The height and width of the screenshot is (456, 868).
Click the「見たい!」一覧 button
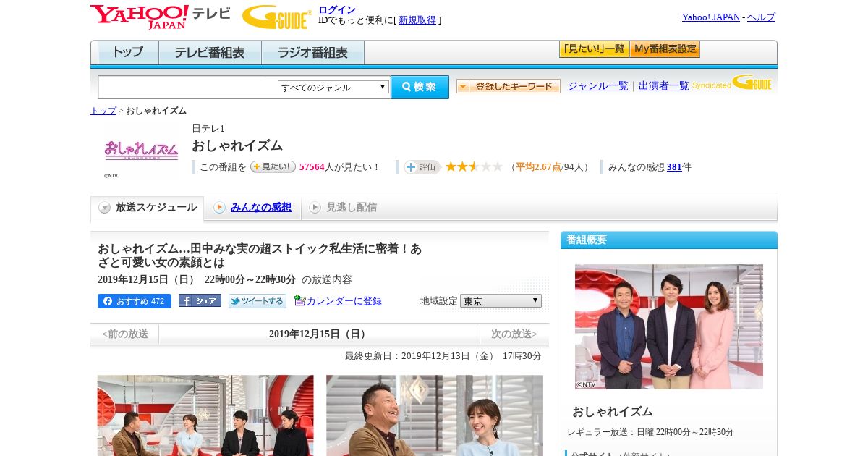[594, 49]
